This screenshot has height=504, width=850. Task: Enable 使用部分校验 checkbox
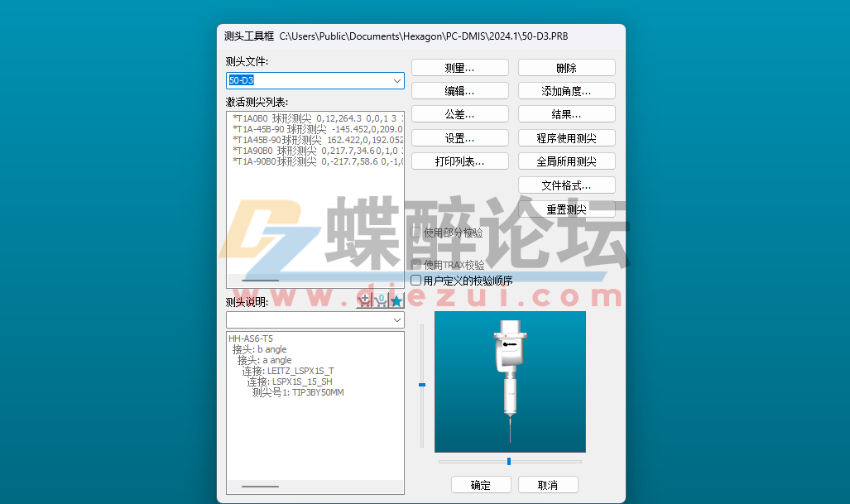click(415, 233)
